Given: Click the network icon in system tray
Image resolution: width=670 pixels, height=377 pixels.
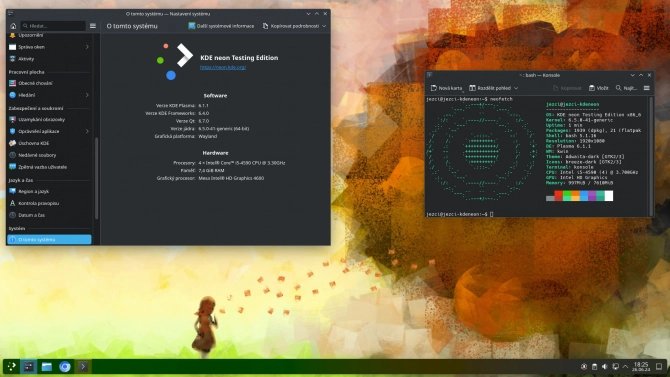Looking at the screenshot, I should tap(615, 367).
